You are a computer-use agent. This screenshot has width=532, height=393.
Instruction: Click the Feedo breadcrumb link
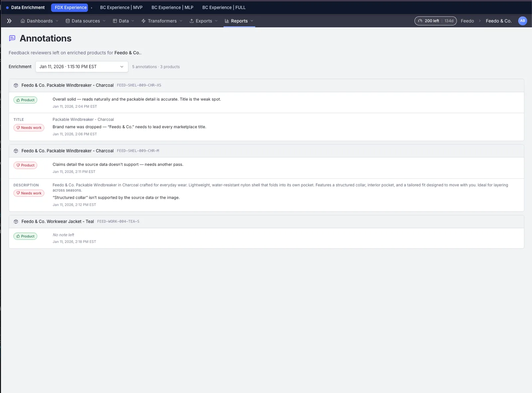click(x=467, y=21)
